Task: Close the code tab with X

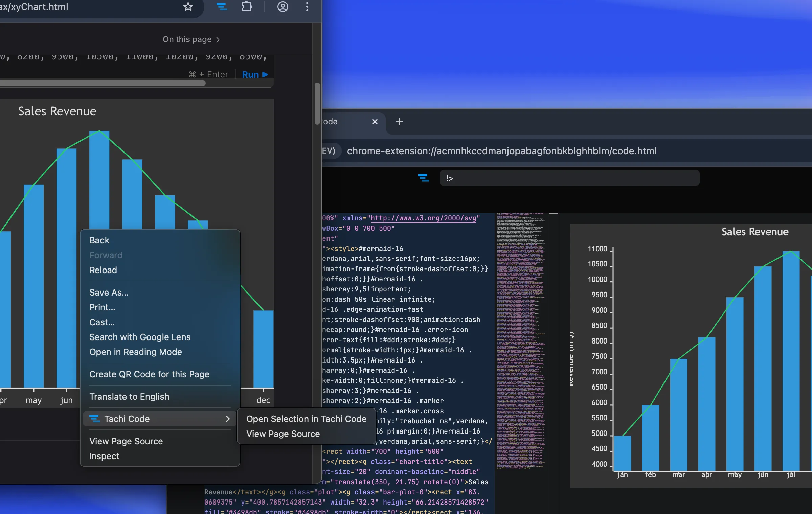Action: tap(375, 122)
